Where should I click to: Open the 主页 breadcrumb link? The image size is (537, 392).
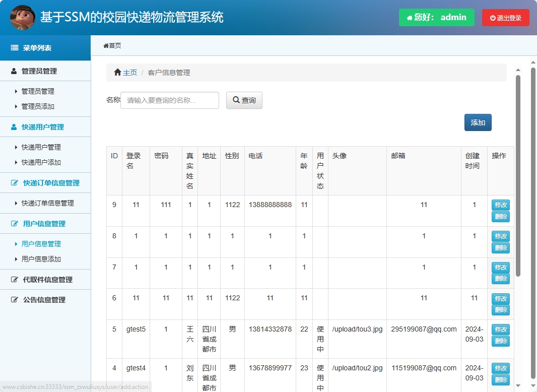click(x=129, y=72)
